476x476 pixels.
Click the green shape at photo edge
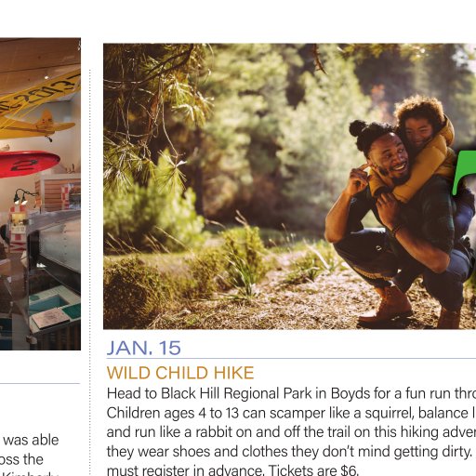pyautogui.click(x=465, y=172)
